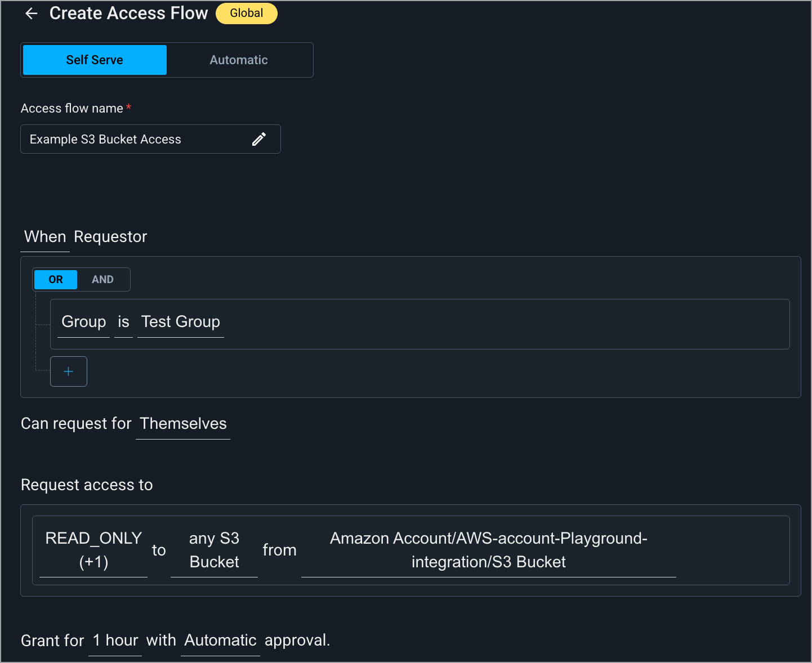The height and width of the screenshot is (663, 812).
Task: Open the any S3 Bucket selector
Action: tap(214, 550)
